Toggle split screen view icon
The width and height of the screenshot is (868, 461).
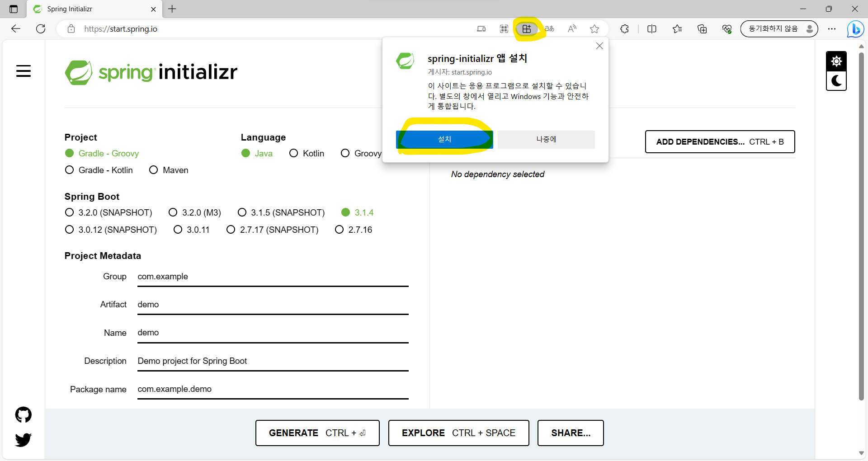tap(652, 29)
